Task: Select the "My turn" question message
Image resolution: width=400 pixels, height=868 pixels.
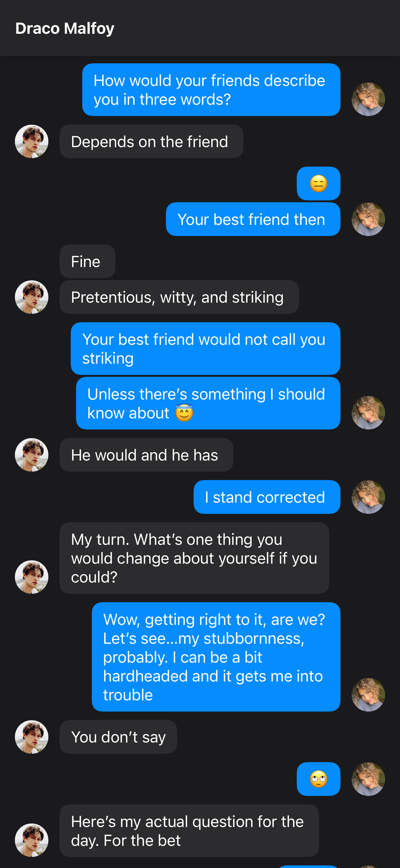Action: tap(194, 558)
